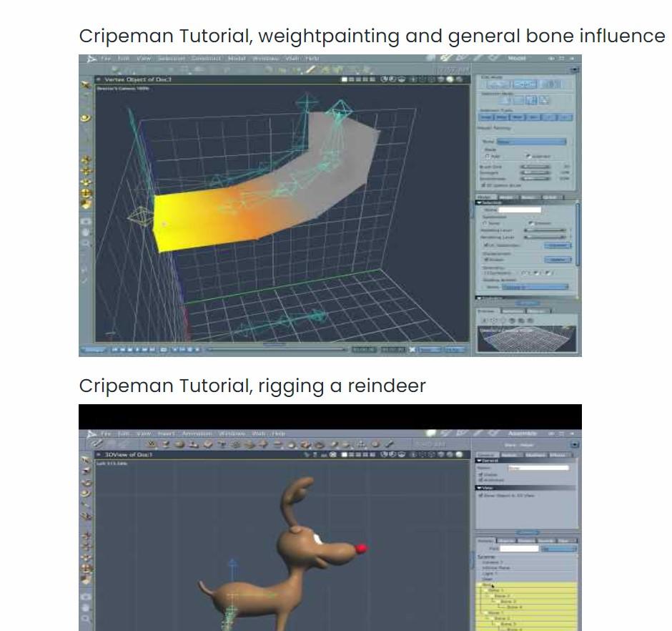Click the gold cube tool in reindeer left toolbar

tap(86, 579)
